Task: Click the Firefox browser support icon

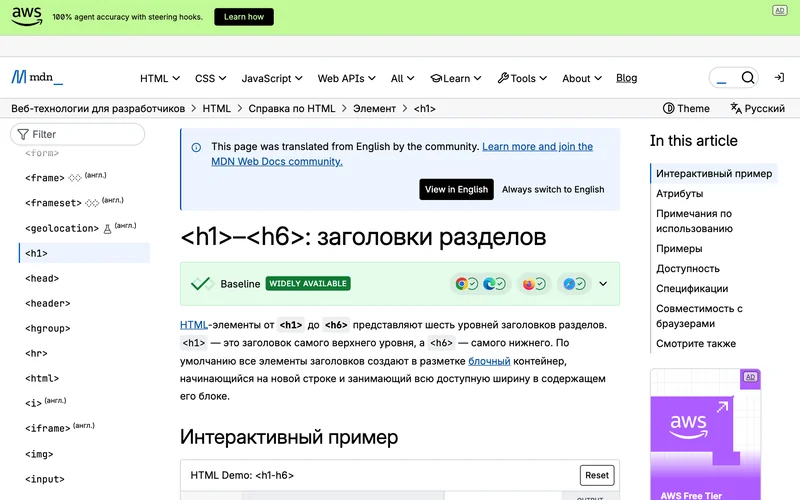Action: [529, 284]
